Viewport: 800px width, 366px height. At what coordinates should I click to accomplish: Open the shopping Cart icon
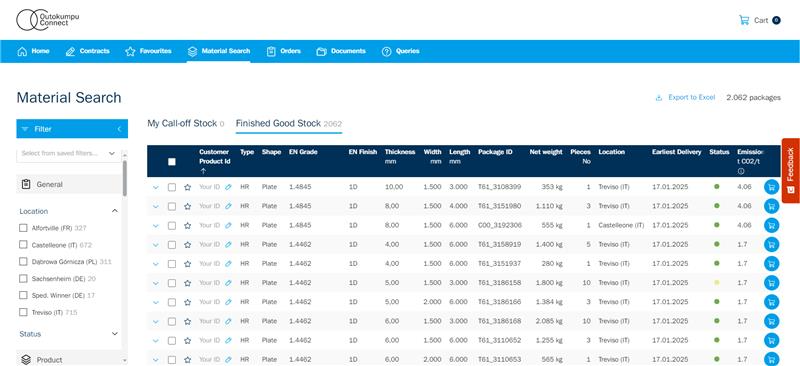[744, 20]
